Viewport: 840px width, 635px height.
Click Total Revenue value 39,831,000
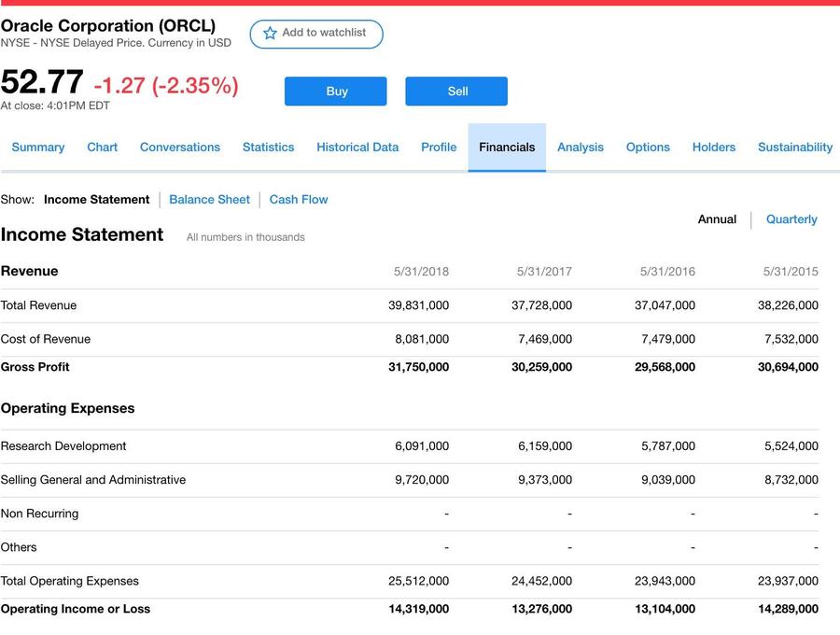tap(418, 305)
